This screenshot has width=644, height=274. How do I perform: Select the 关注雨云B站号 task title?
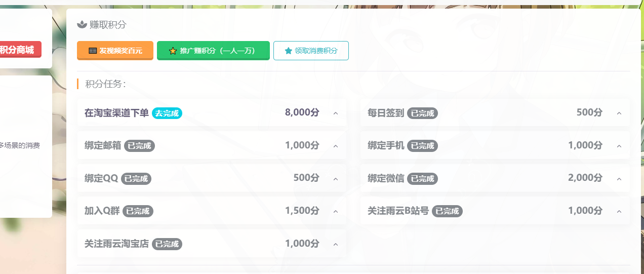(398, 211)
